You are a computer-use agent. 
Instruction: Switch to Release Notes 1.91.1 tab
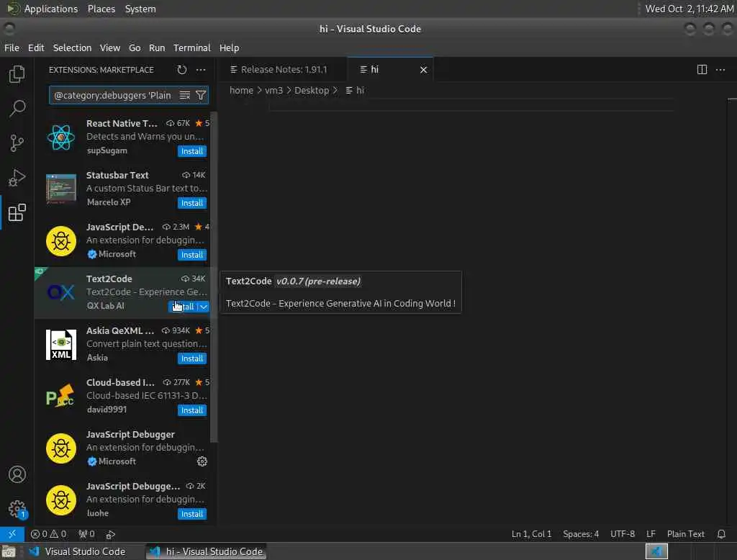coord(284,70)
